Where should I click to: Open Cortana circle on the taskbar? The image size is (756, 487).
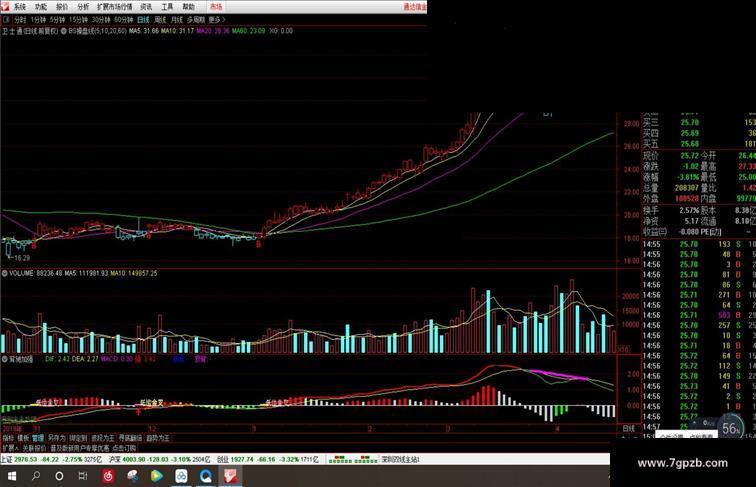pyautogui.click(x=59, y=476)
